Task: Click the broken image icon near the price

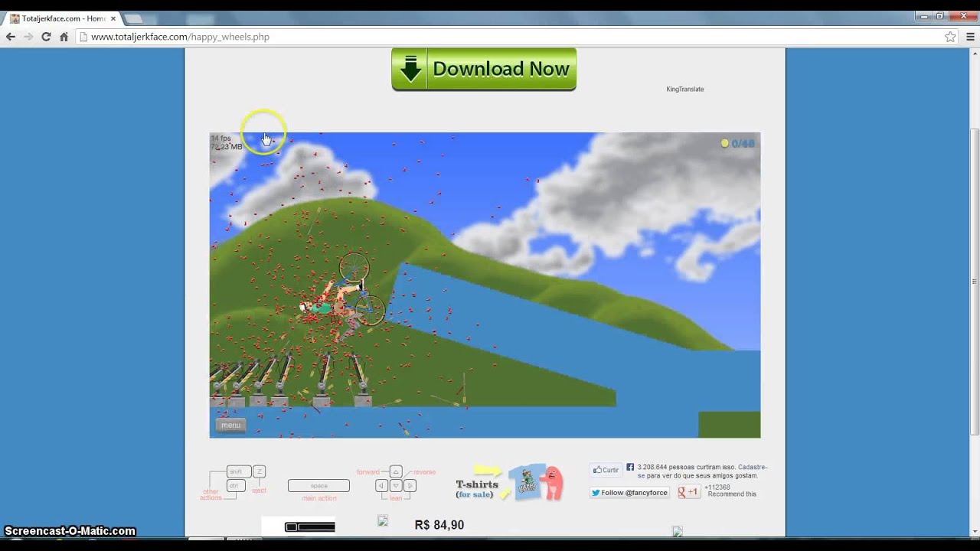Action: click(383, 521)
